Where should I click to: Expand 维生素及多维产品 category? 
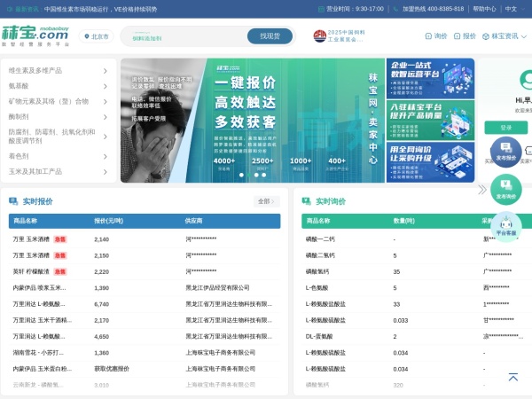pyautogui.click(x=58, y=71)
